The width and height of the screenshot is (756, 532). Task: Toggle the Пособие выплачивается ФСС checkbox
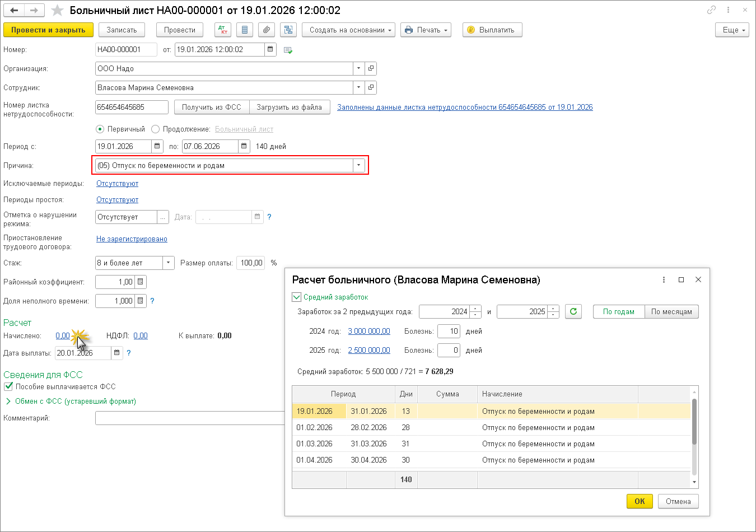click(8, 386)
